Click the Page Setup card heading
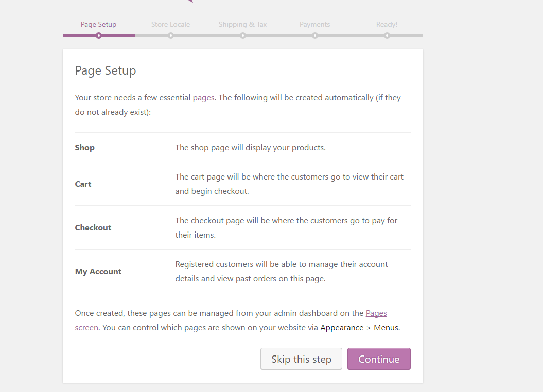Image resolution: width=543 pixels, height=392 pixels. coord(106,70)
